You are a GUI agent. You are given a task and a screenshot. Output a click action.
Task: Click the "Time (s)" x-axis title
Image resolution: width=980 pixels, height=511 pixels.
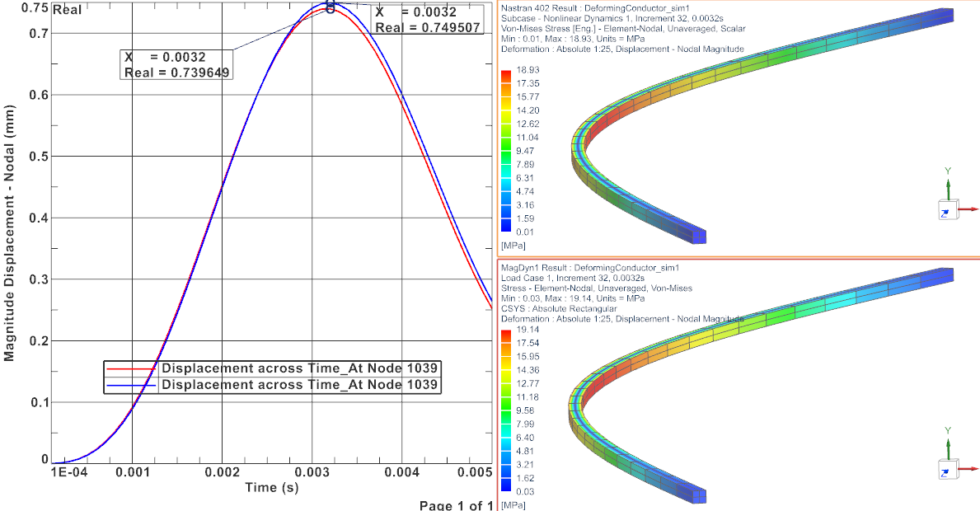tap(273, 488)
